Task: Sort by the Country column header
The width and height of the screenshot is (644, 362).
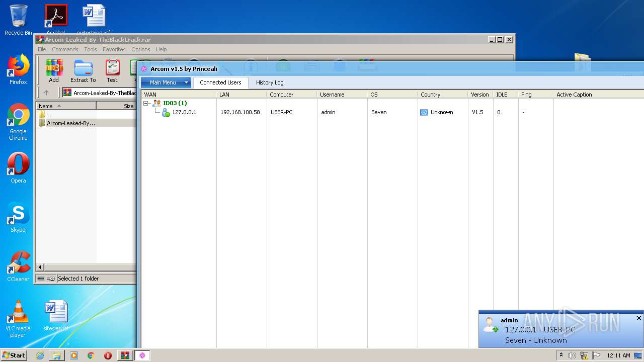Action: [x=443, y=95]
